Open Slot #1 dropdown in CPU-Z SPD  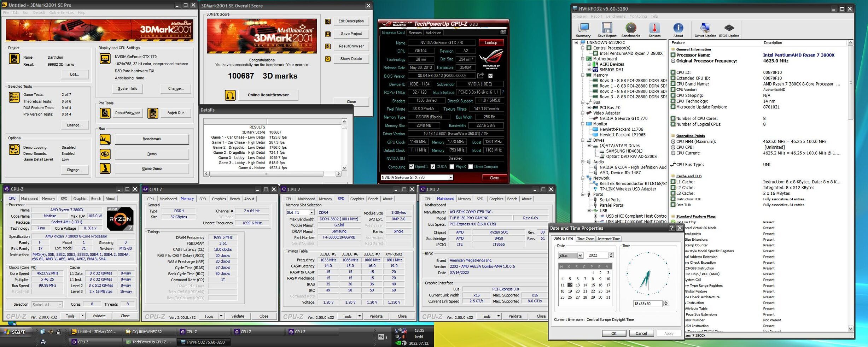point(311,212)
